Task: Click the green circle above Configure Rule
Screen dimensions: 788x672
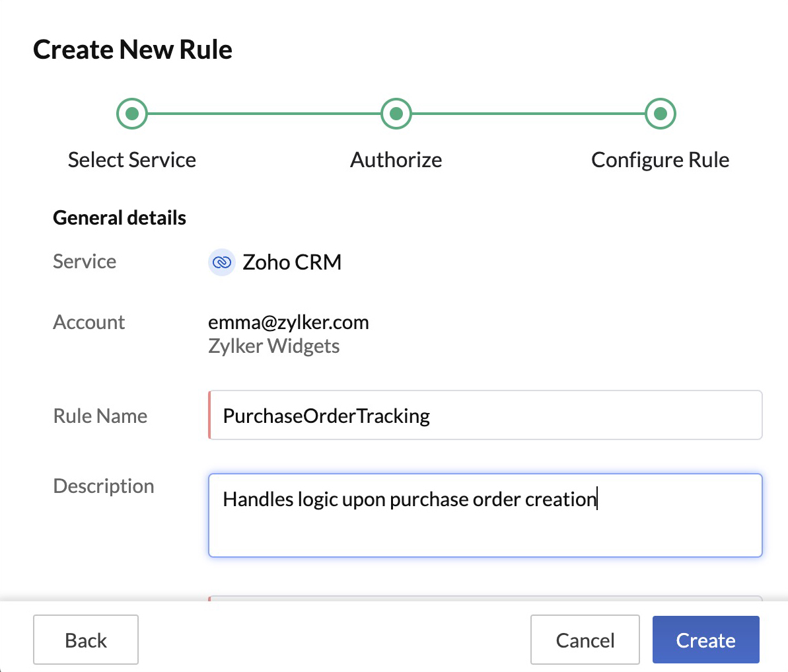Action: (660, 113)
